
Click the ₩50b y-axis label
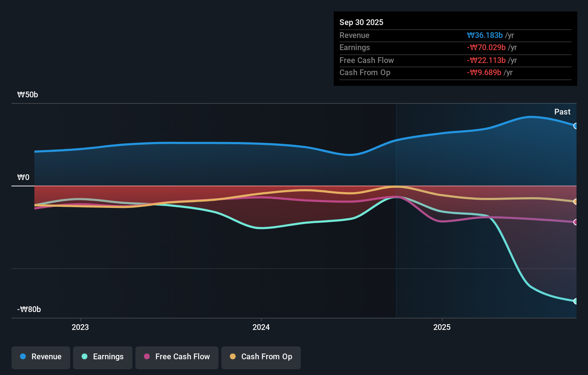click(x=28, y=95)
